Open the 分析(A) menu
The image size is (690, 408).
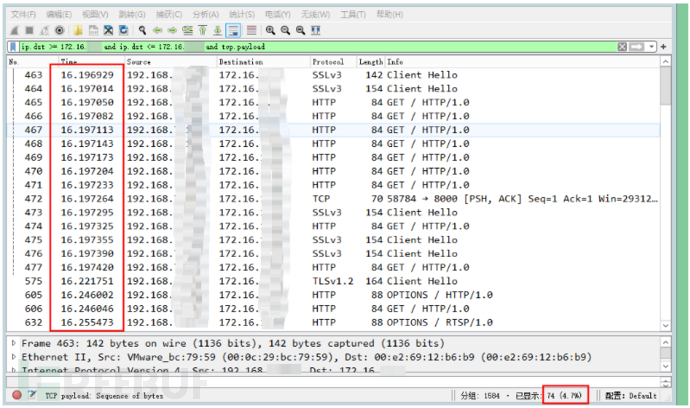205,15
